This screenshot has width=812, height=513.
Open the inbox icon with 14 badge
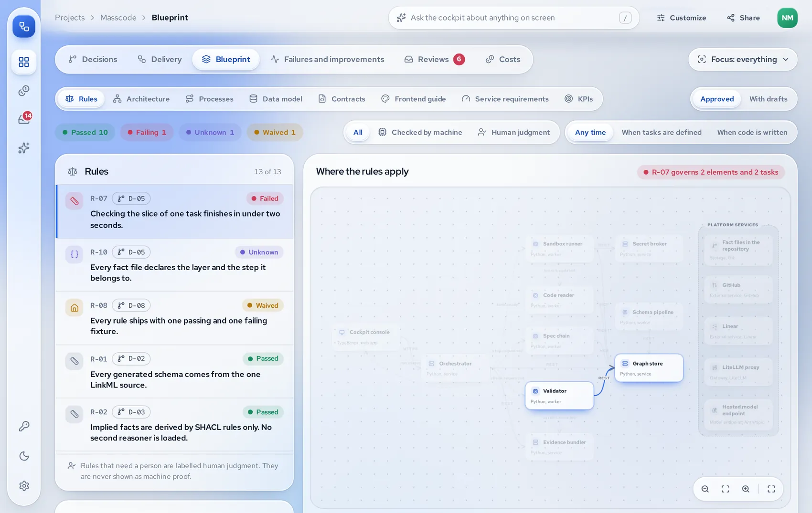[24, 118]
